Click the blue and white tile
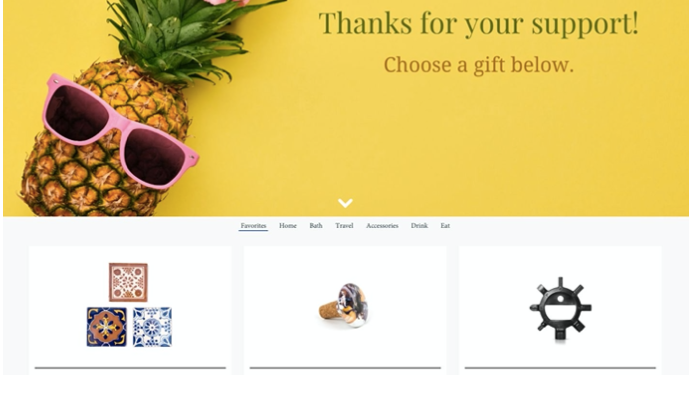Screen dimensions: 690x400 click(x=152, y=327)
